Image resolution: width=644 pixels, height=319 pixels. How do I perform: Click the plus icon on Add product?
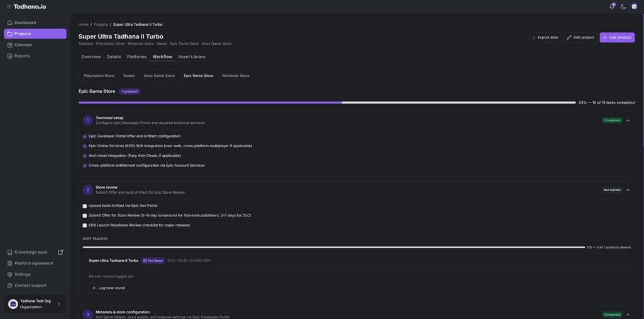pos(604,37)
